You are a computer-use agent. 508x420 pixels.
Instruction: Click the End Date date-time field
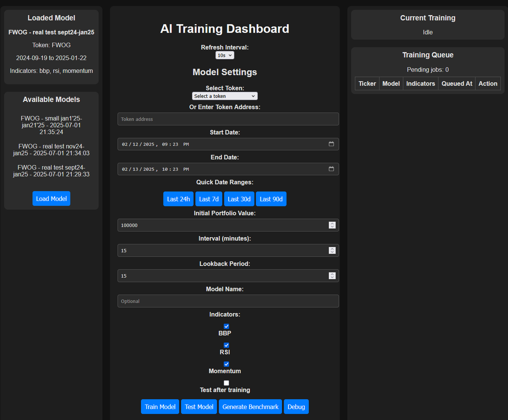228,169
